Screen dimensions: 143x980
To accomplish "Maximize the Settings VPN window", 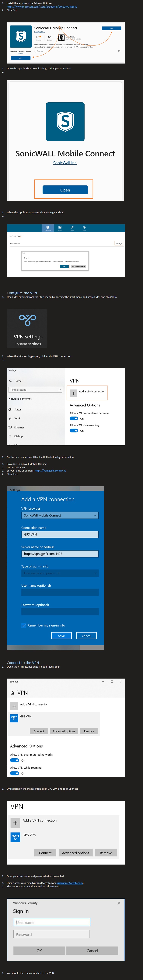I will (112, 682).
